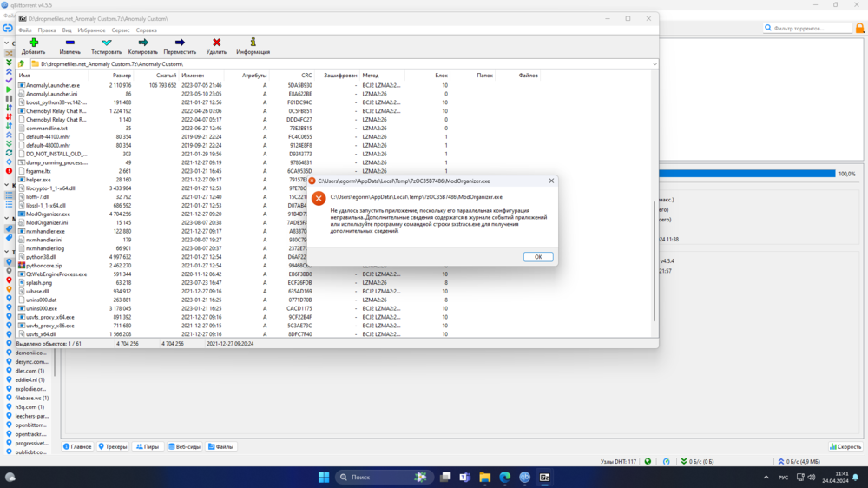Toggle alternative speed limits in the status bar

click(x=666, y=461)
